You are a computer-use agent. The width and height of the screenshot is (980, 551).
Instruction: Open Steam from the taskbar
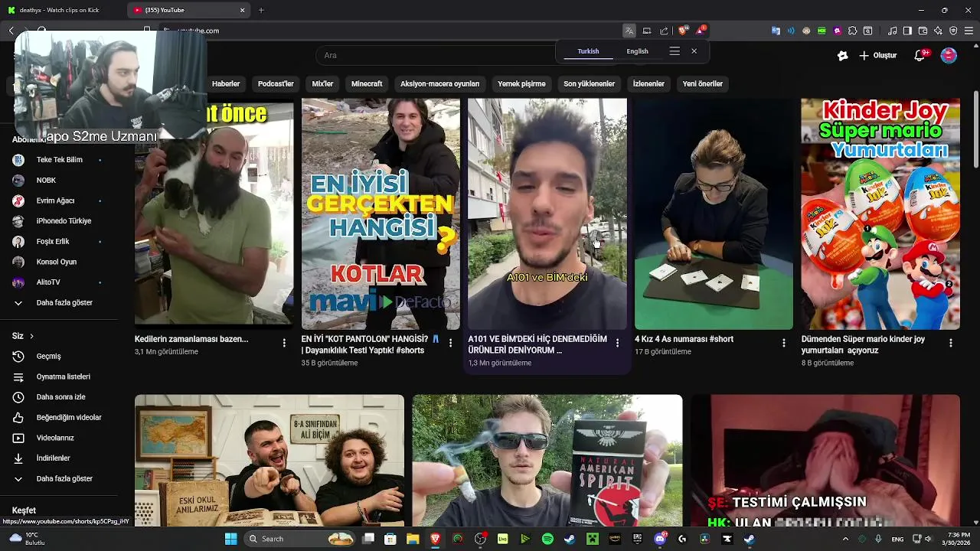point(570,539)
